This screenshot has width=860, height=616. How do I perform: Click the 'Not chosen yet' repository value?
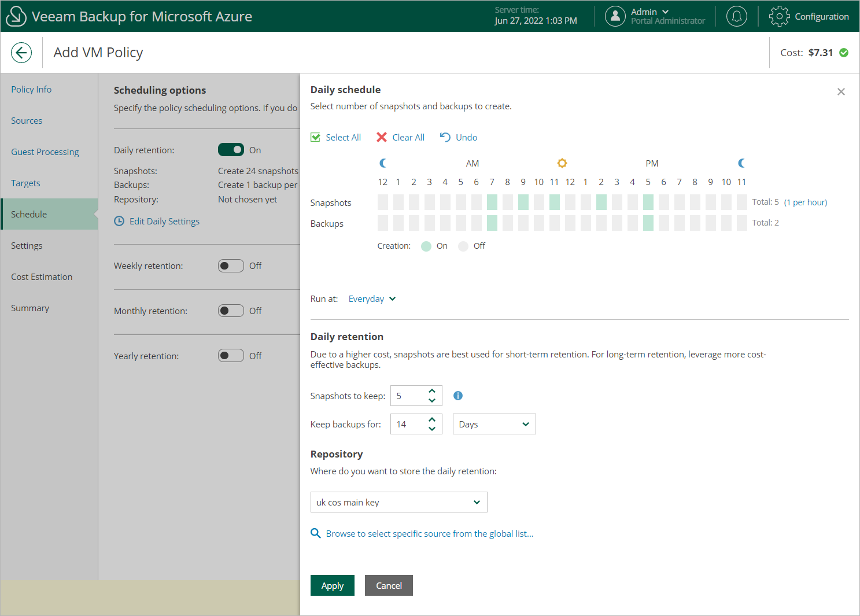(x=248, y=199)
